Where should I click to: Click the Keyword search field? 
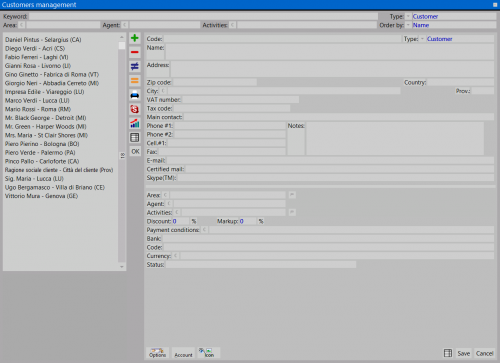pyautogui.click(x=203, y=16)
